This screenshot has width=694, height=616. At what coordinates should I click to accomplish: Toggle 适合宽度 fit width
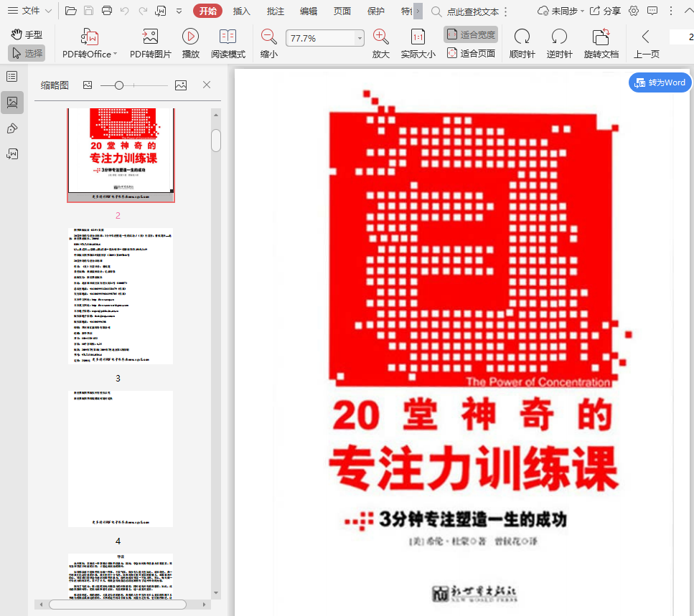(x=471, y=34)
